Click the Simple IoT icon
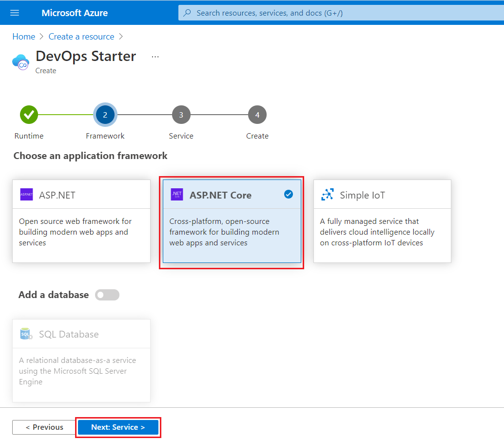This screenshot has height=440, width=504. click(328, 194)
